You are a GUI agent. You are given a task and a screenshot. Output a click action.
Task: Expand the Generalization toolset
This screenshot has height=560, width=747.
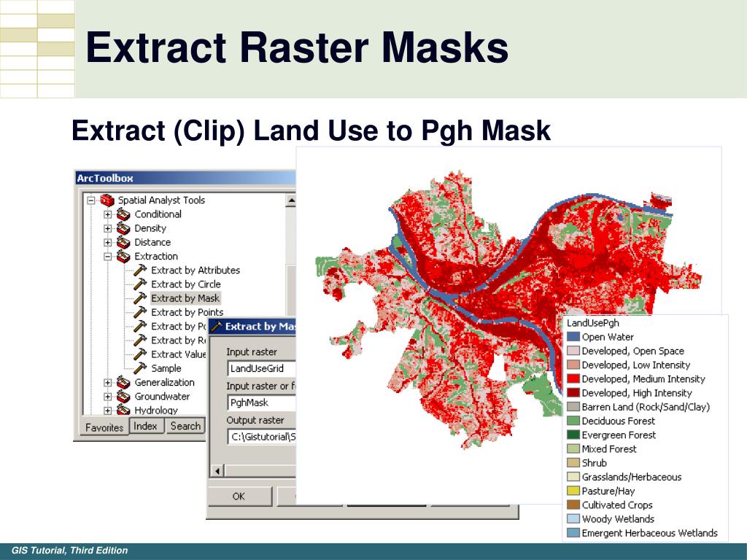point(108,382)
